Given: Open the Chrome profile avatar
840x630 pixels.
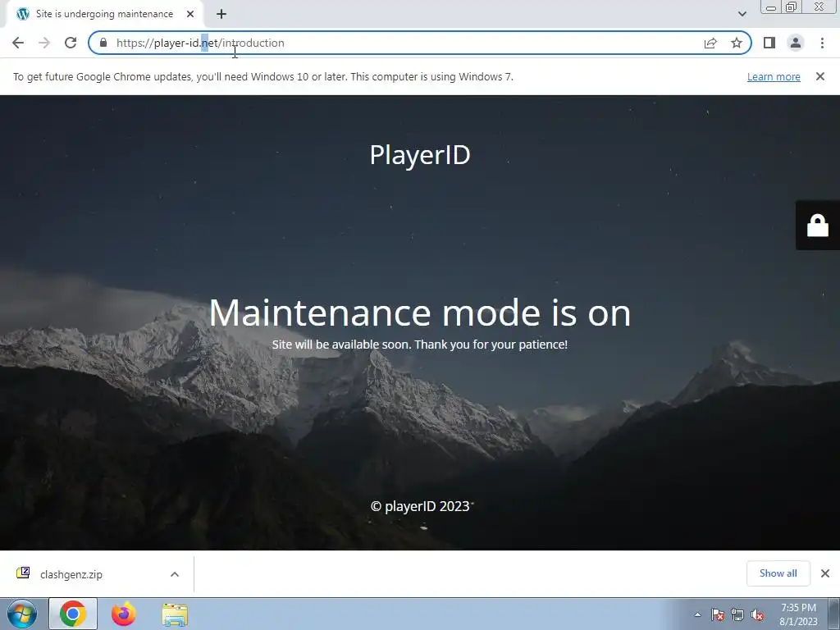Looking at the screenshot, I should tap(796, 43).
